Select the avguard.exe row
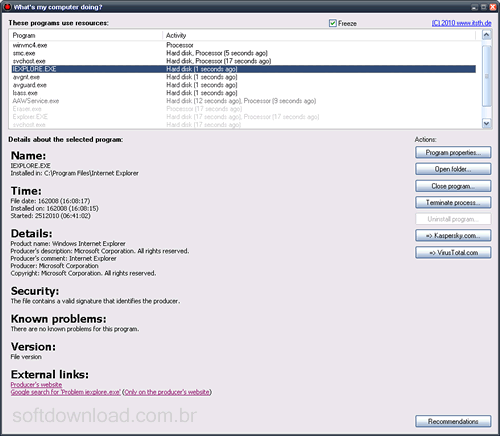Viewport: 500px width, 436px height. 244,85
